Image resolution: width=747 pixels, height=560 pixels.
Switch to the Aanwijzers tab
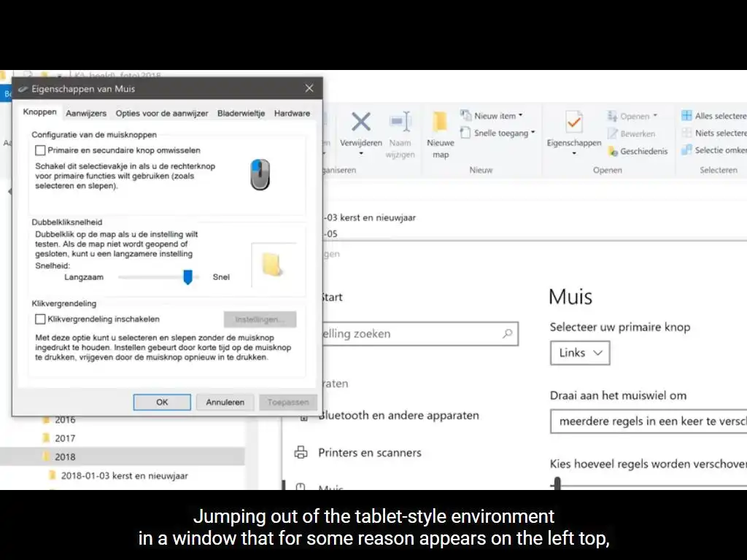[86, 113]
